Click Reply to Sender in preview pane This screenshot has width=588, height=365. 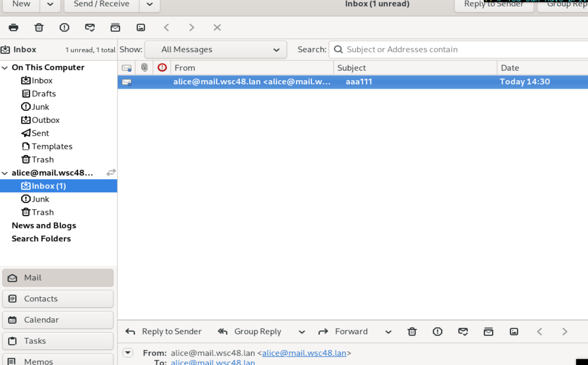point(163,332)
